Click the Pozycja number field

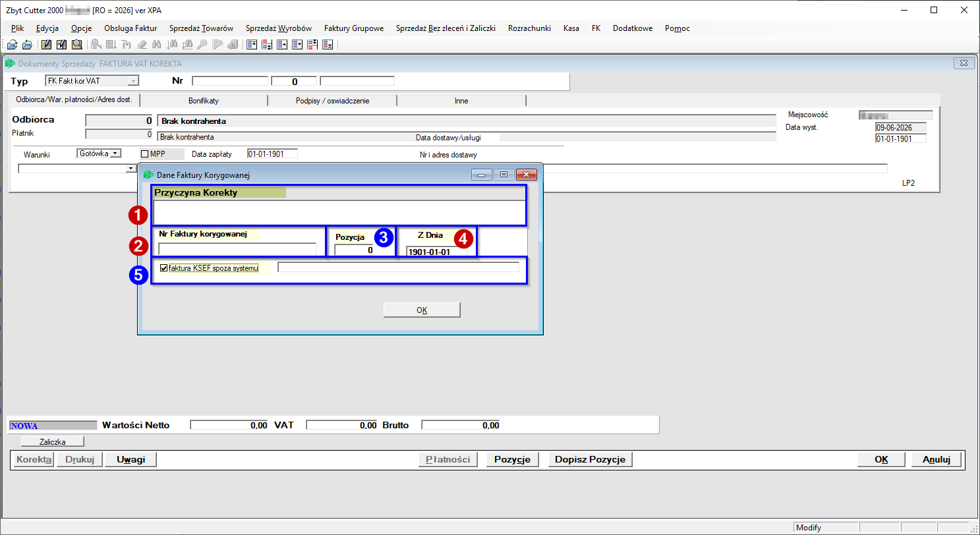(x=355, y=250)
